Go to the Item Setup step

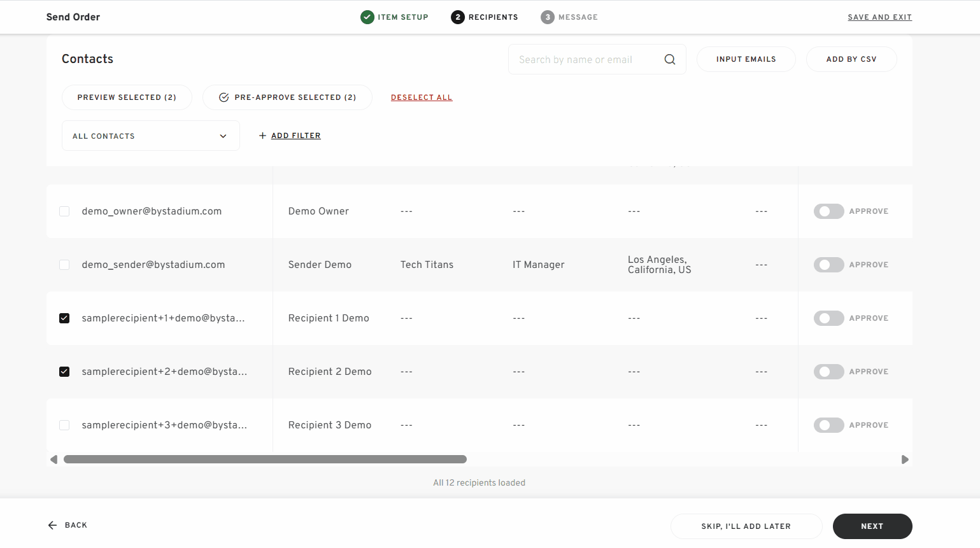pyautogui.click(x=403, y=17)
